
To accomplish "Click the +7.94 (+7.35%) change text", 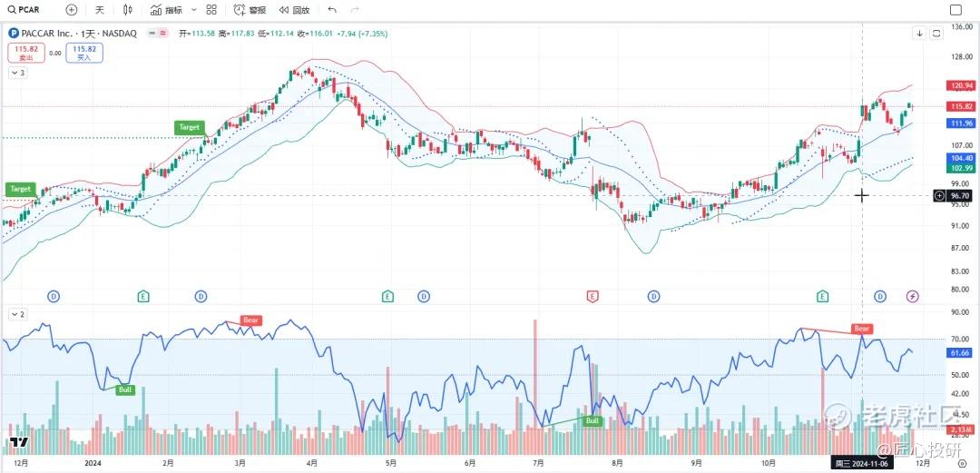I will (363, 34).
